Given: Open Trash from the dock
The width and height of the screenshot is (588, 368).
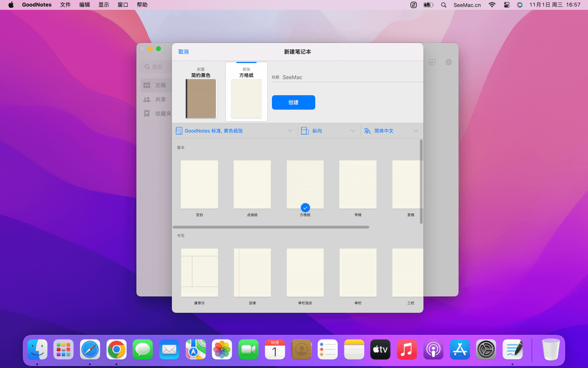Looking at the screenshot, I should pos(551,350).
